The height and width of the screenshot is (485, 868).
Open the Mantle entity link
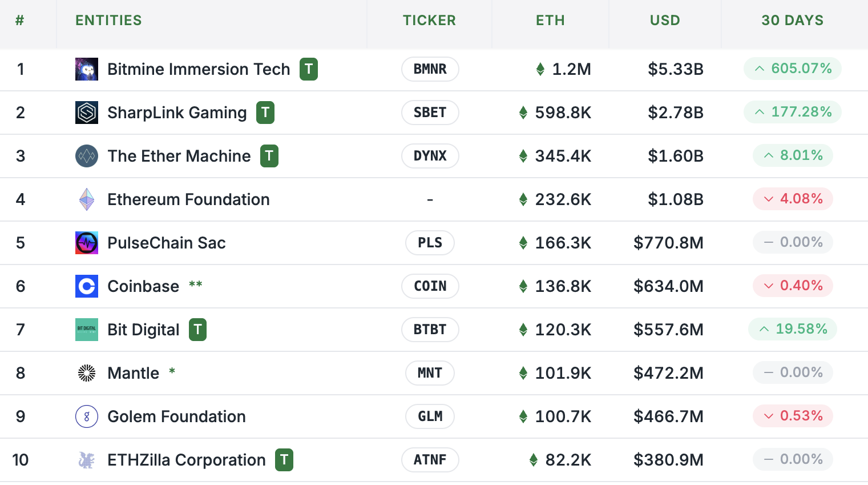[134, 373]
